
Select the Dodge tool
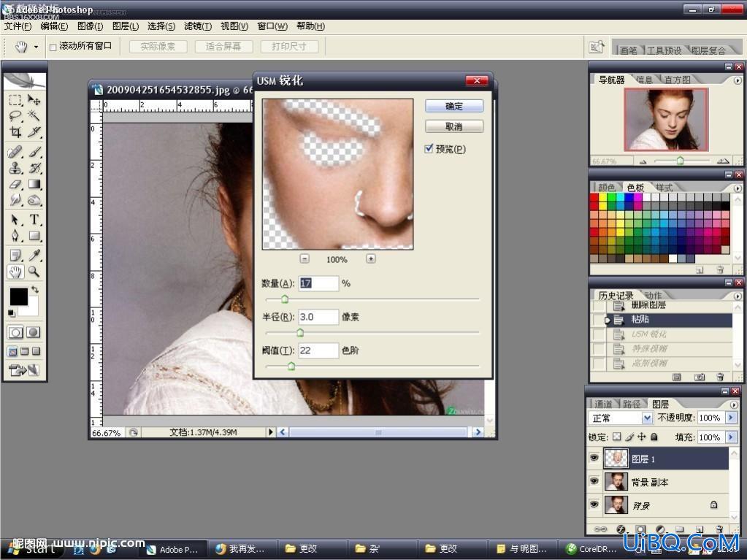[34, 199]
